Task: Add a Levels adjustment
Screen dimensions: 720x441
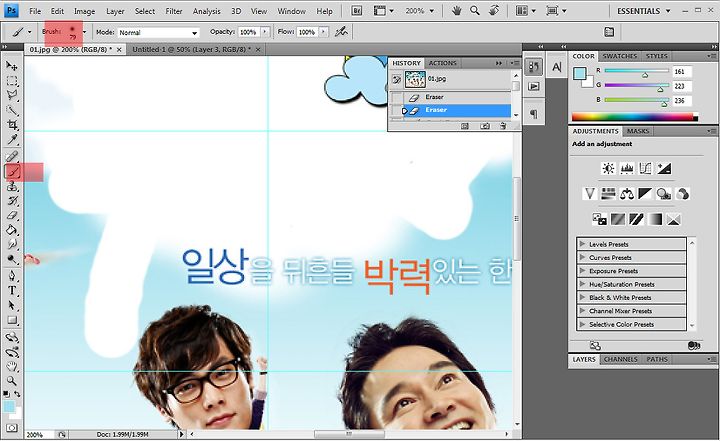Action: pos(627,169)
